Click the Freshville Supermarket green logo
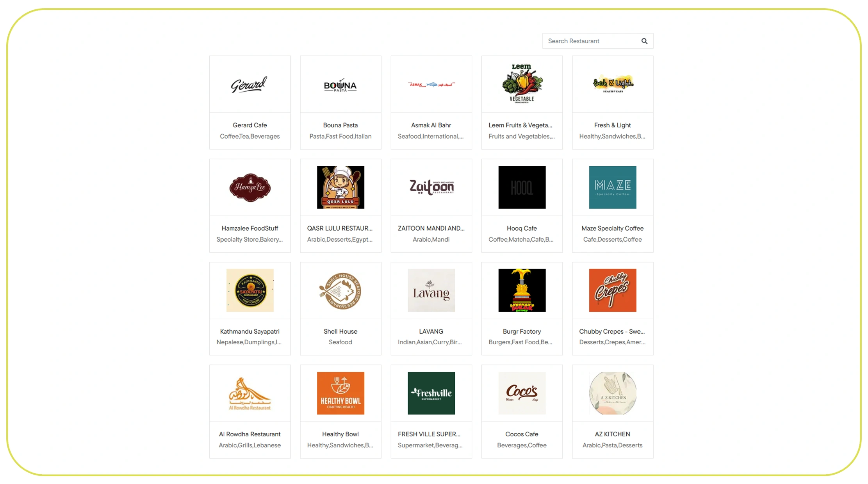868x484 pixels. pyautogui.click(x=431, y=393)
